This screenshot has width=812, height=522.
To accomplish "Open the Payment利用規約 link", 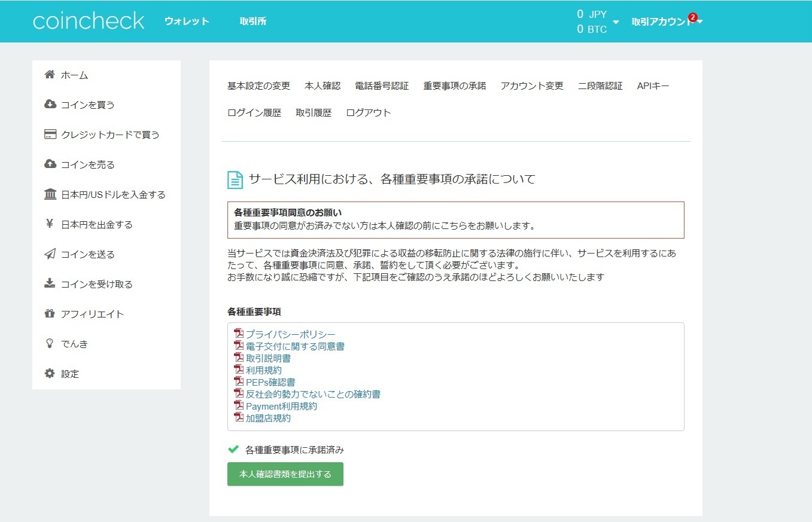I will [281, 406].
